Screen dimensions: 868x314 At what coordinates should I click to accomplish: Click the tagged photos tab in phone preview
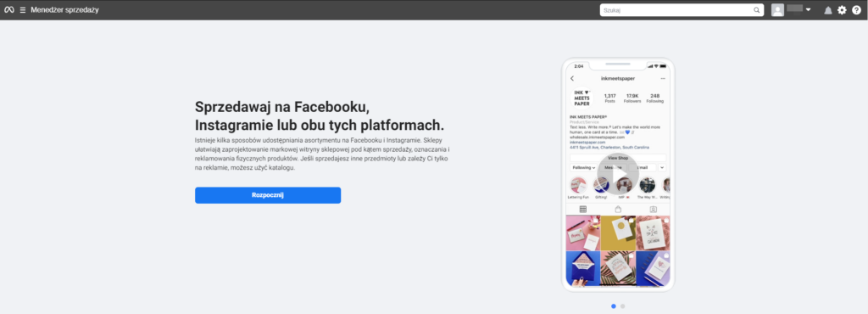[x=654, y=209]
